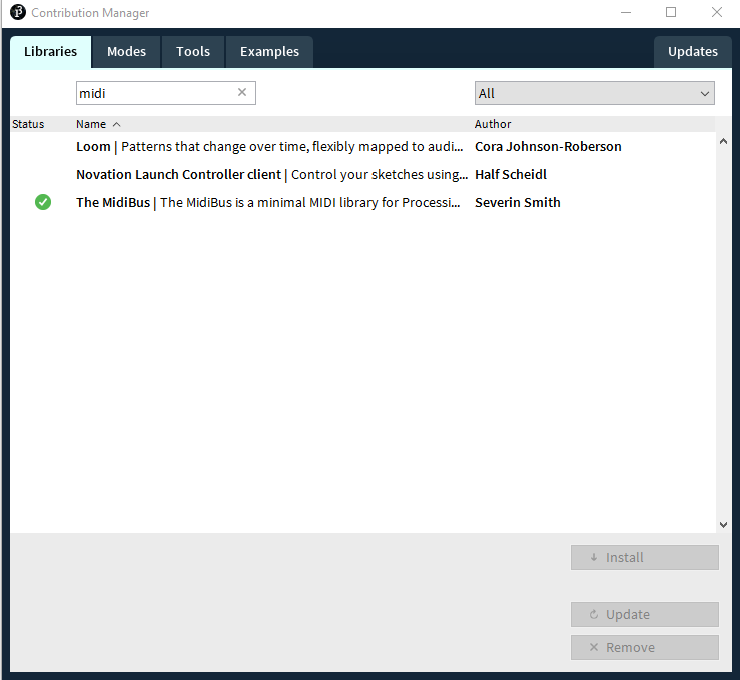Select The MidiBus library row
The height and width of the screenshot is (680, 740).
pos(362,202)
